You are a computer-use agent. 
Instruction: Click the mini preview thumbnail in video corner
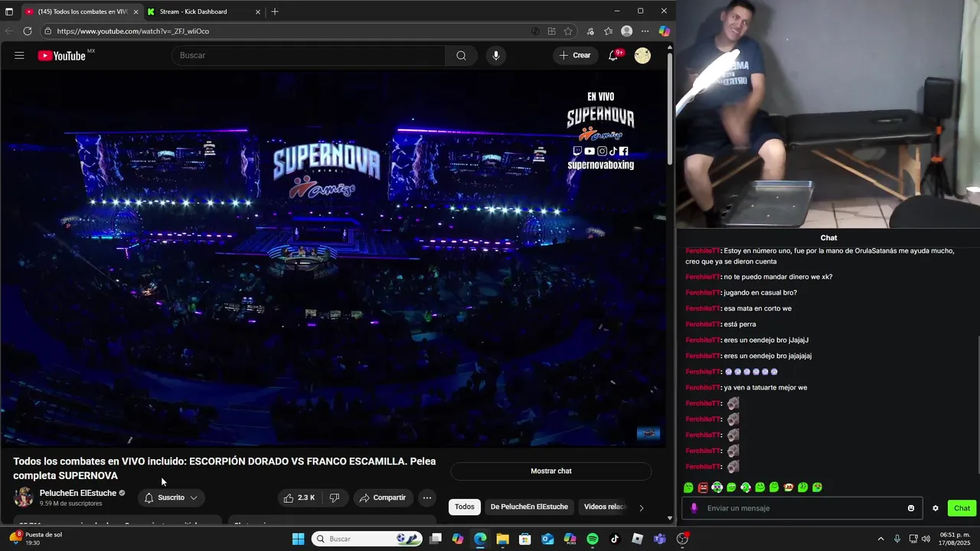[x=648, y=433]
